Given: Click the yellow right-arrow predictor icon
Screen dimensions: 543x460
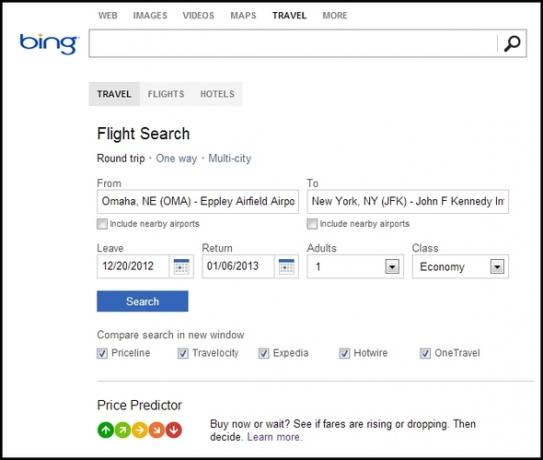Looking at the screenshot, I should pos(140,430).
